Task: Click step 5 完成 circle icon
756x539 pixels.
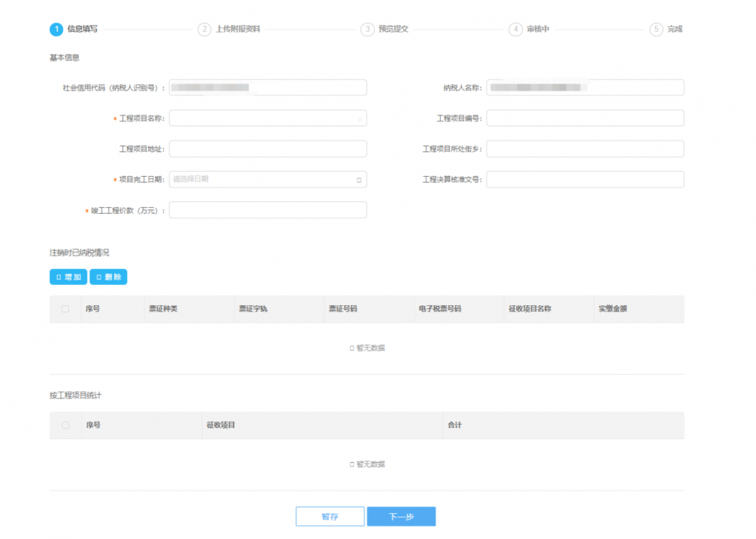Action: pos(656,29)
